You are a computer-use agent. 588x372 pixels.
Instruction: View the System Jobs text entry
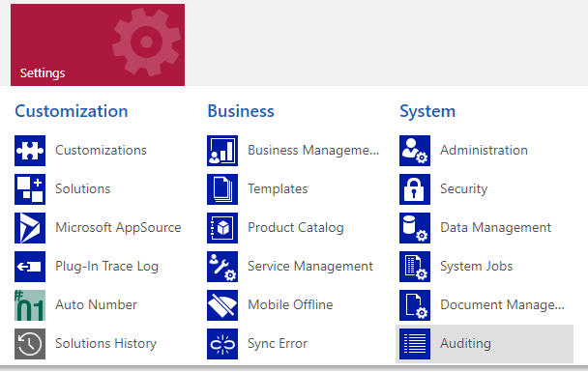point(477,267)
